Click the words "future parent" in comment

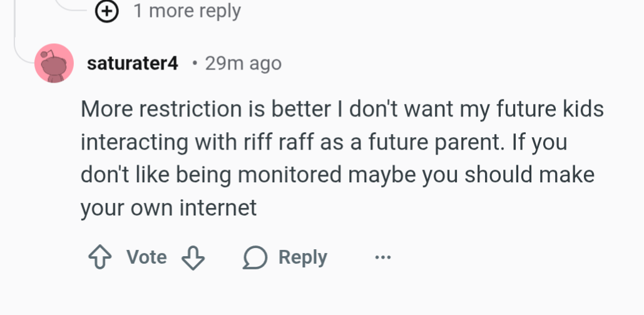click(431, 142)
